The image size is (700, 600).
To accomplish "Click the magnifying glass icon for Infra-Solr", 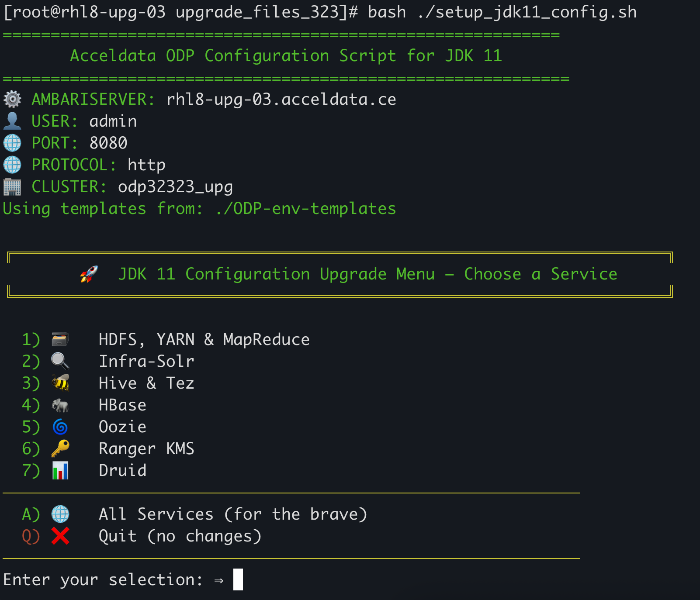I will click(60, 361).
